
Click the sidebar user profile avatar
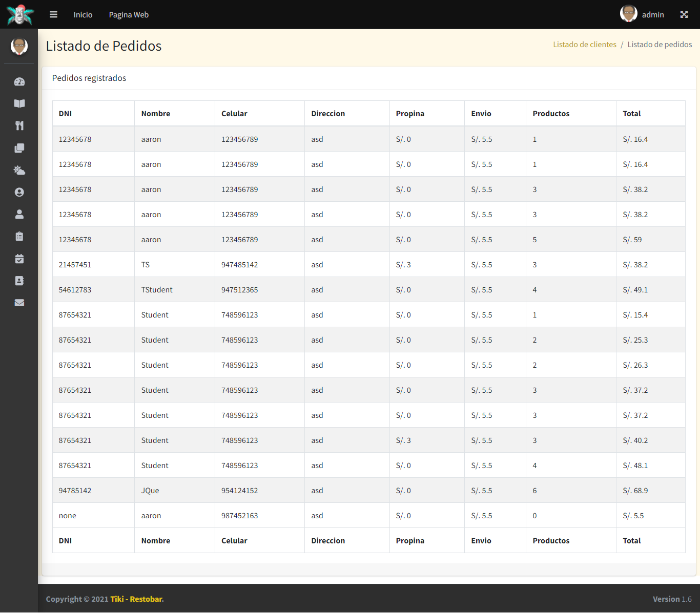(x=19, y=46)
